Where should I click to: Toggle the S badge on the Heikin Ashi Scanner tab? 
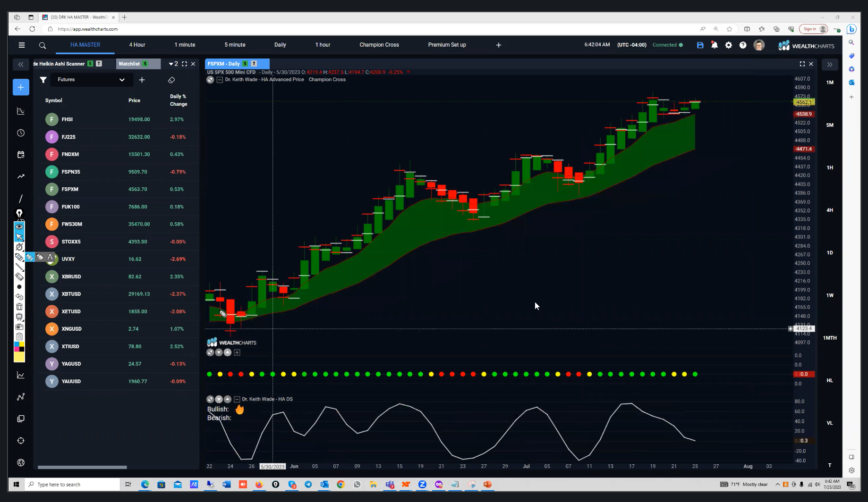(90, 64)
